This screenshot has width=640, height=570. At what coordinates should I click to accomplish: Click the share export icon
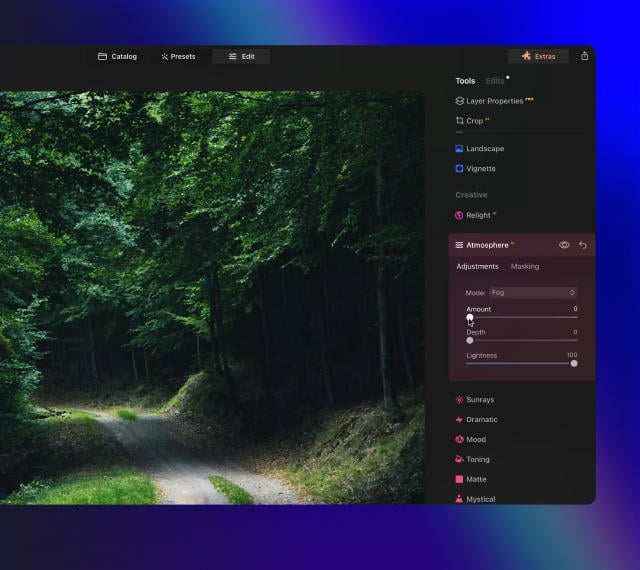[584, 56]
